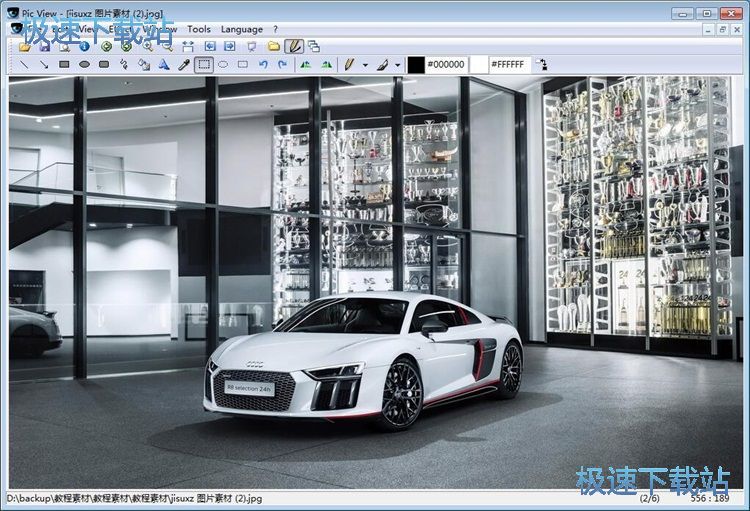Select the line drawing tool
This screenshot has width=750, height=511.
[24, 64]
